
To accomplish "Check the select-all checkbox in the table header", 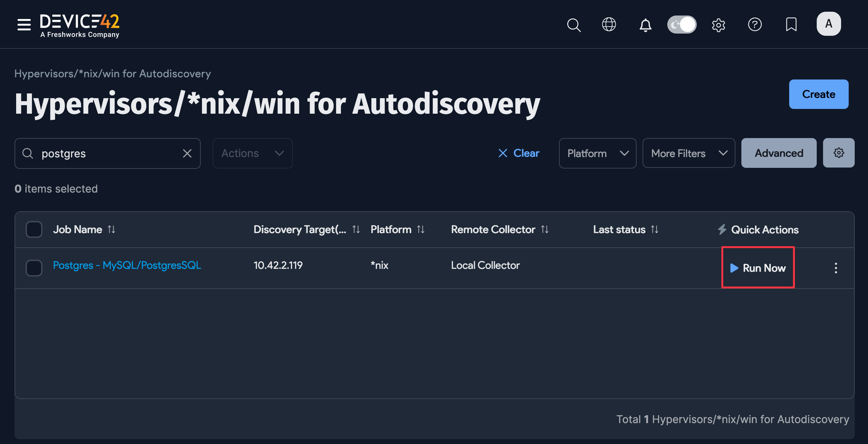I will pos(34,229).
